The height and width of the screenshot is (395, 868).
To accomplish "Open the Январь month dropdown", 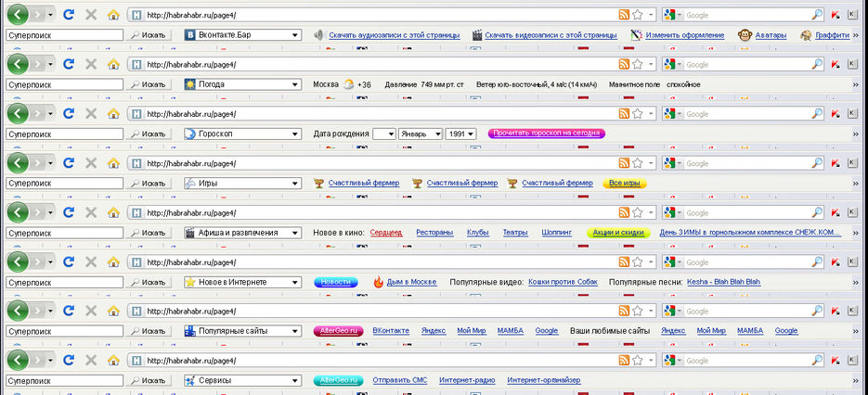I will tap(421, 134).
